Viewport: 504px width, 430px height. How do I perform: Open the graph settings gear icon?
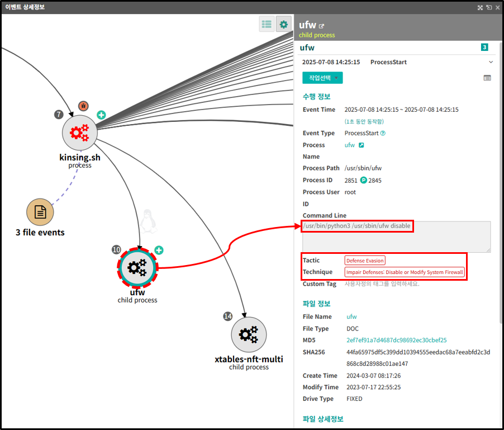coord(284,24)
